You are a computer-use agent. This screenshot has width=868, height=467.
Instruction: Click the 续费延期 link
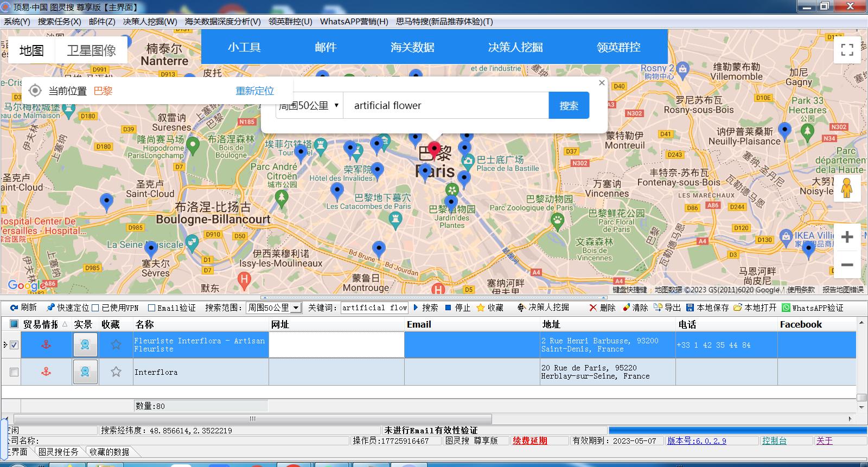coord(530,441)
